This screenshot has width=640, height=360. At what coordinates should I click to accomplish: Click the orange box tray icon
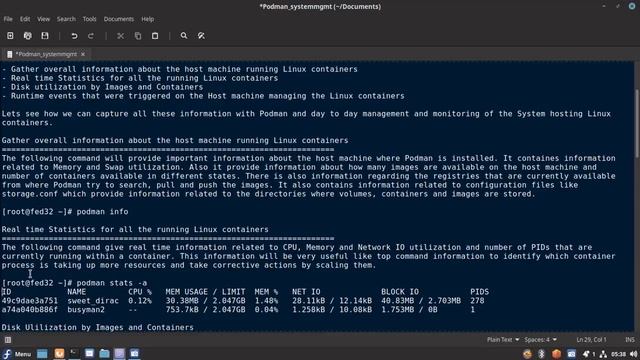(556, 354)
